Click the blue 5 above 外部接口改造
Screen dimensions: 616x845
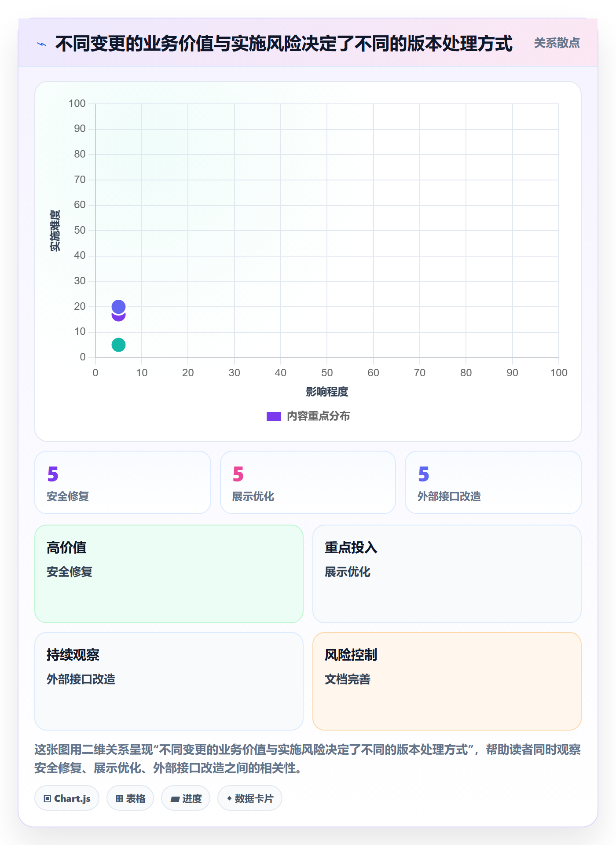point(423,474)
